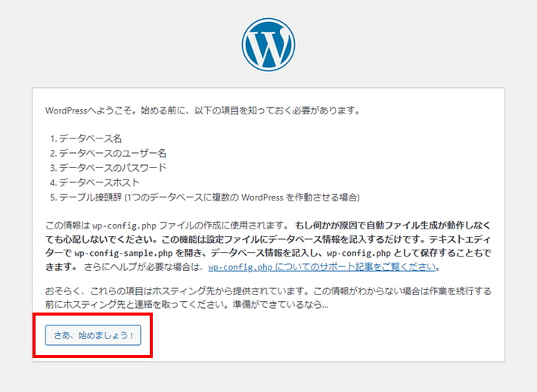537x392 pixels.
Task: Click the text この情報は wp-config.php
Action: pos(101,226)
